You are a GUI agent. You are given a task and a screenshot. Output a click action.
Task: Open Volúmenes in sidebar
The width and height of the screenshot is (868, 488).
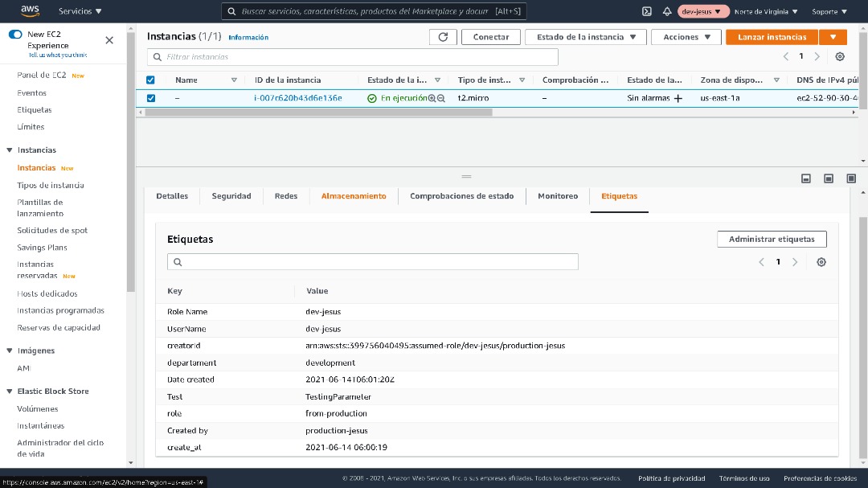pyautogui.click(x=38, y=408)
